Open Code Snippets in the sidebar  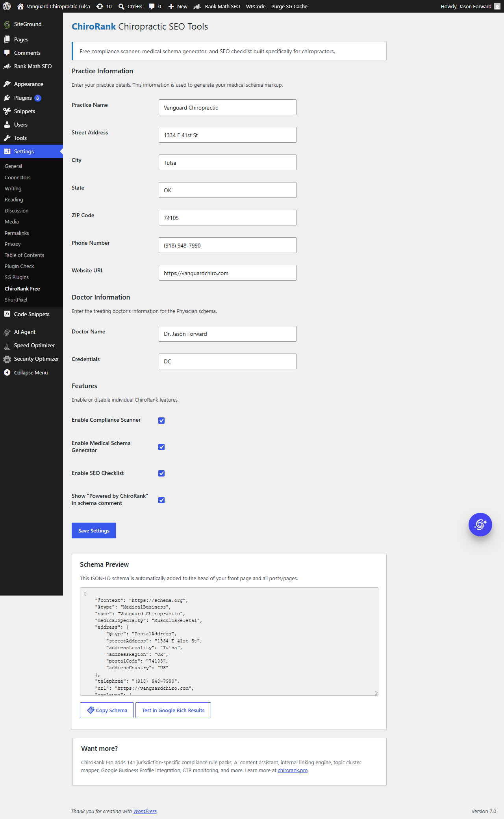pos(31,314)
